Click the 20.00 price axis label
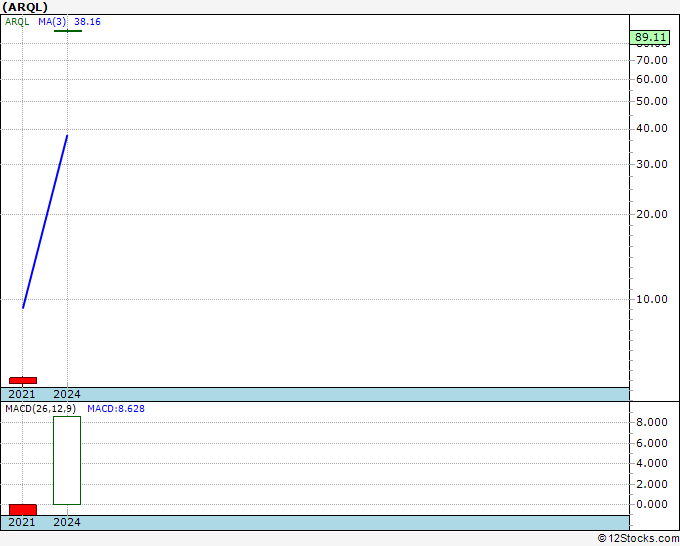 [x=651, y=214]
